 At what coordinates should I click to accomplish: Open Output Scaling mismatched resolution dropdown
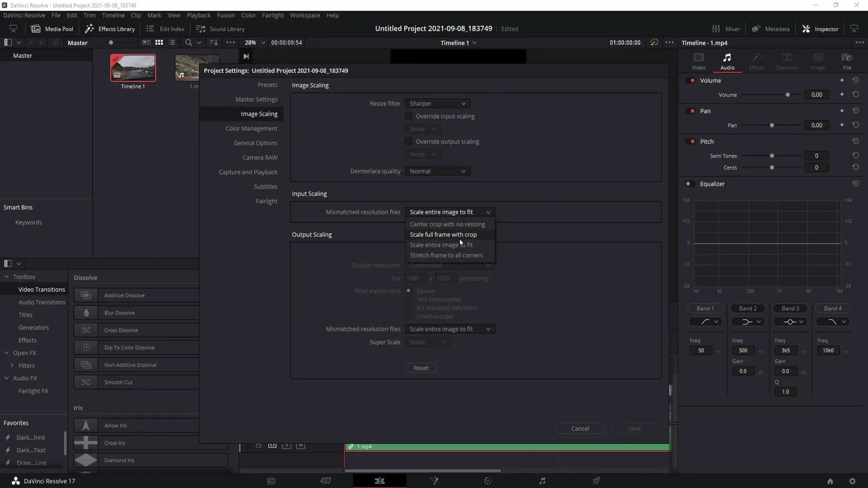click(450, 329)
